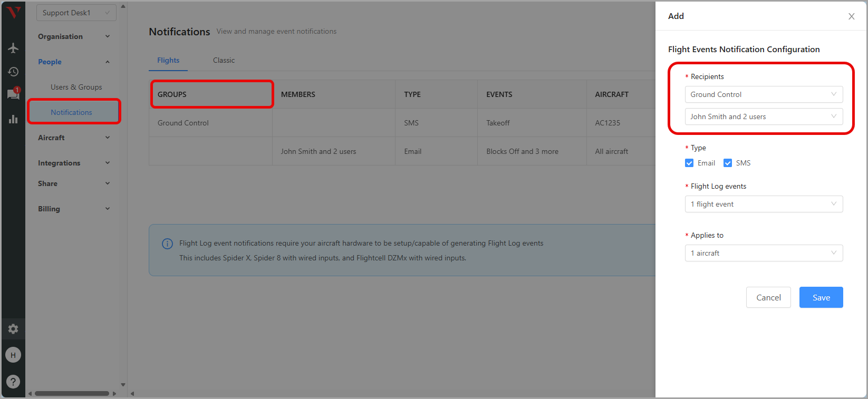Viewport: 868px width, 399px height.
Task: Open the history clock icon
Action: (x=13, y=72)
